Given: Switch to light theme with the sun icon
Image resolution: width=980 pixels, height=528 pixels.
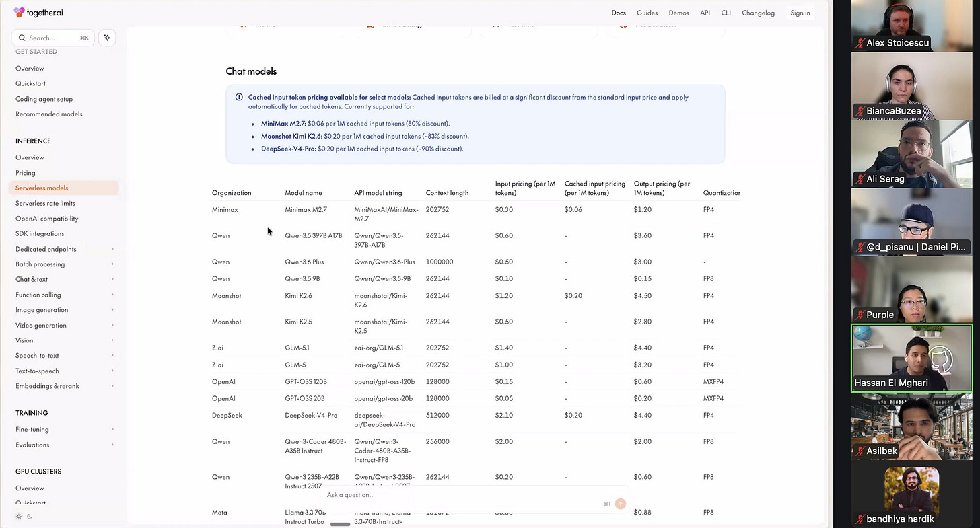Looking at the screenshot, I should 19,517.
